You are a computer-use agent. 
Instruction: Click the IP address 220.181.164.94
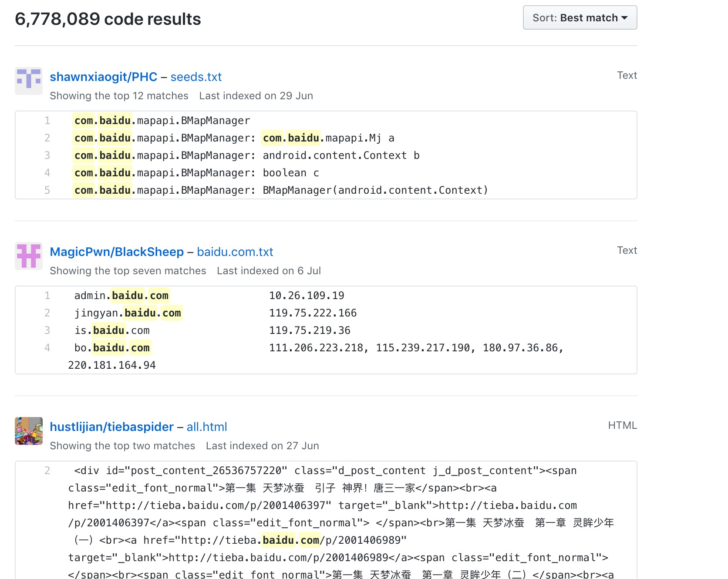[112, 365]
